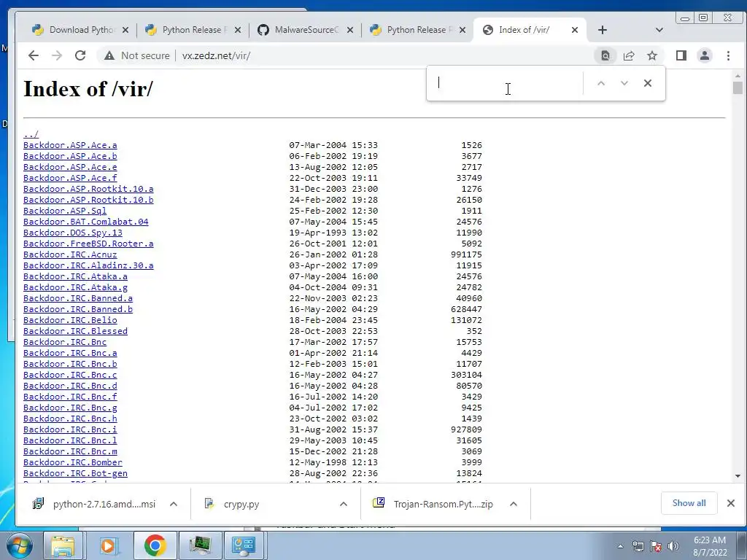The width and height of the screenshot is (747, 560).
Task: Open the Backdoor.IRC.Bomber link
Action: 73,462
